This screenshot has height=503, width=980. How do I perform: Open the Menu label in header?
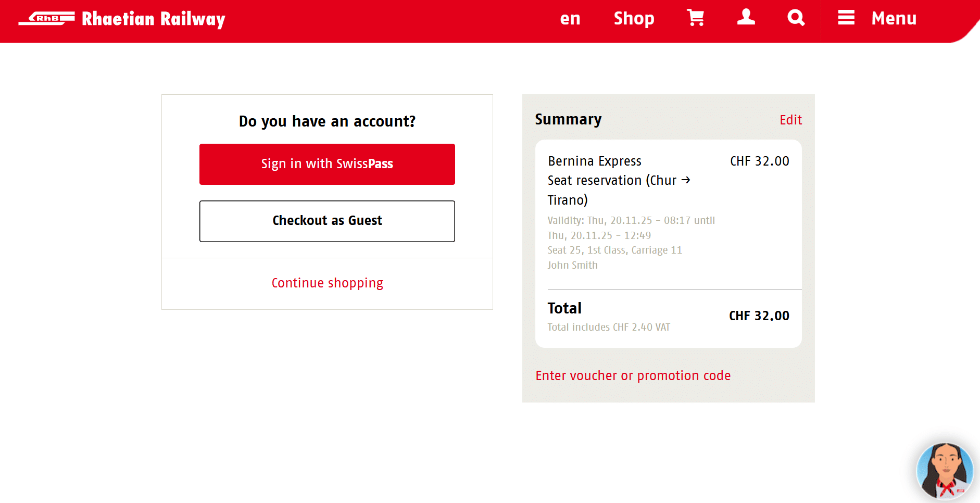click(x=894, y=19)
